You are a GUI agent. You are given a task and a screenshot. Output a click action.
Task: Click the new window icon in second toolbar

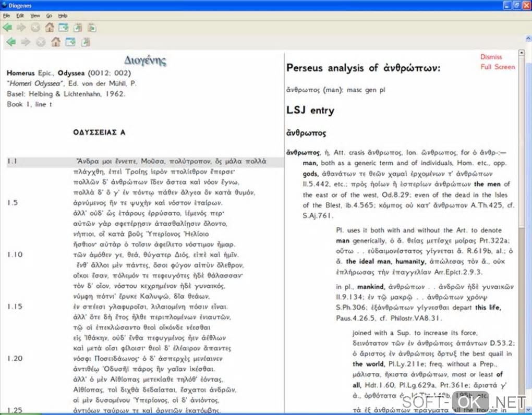pyautogui.click(x=70, y=42)
